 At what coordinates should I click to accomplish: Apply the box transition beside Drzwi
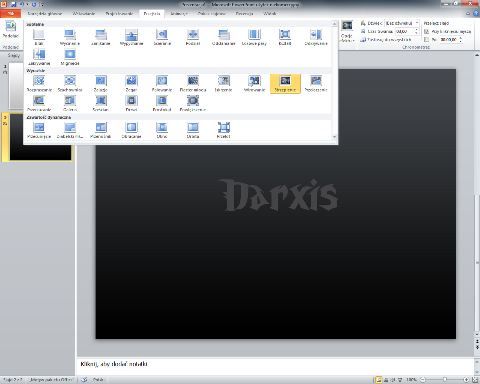click(x=162, y=103)
